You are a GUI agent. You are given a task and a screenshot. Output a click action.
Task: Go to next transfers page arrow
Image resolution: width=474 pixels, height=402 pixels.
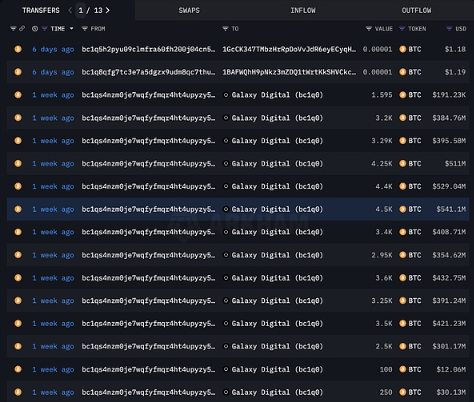(x=107, y=10)
